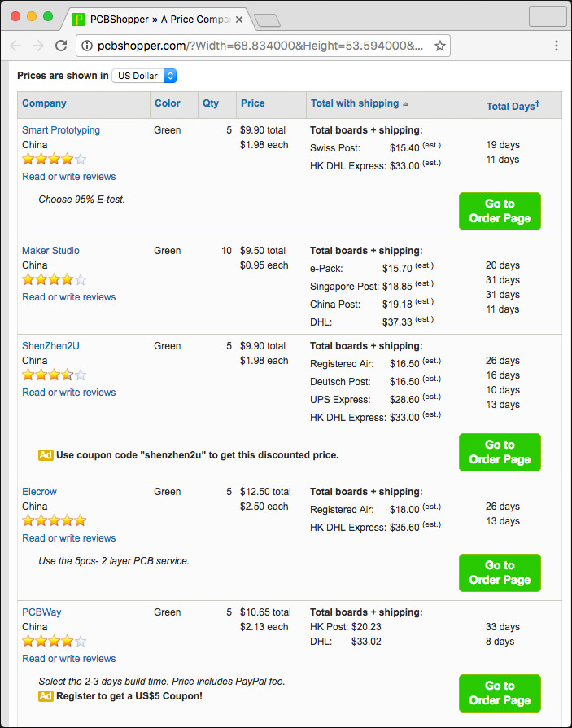This screenshot has height=728, width=572.
Task: Go to Order Page for Elecrow
Action: pyautogui.click(x=500, y=572)
